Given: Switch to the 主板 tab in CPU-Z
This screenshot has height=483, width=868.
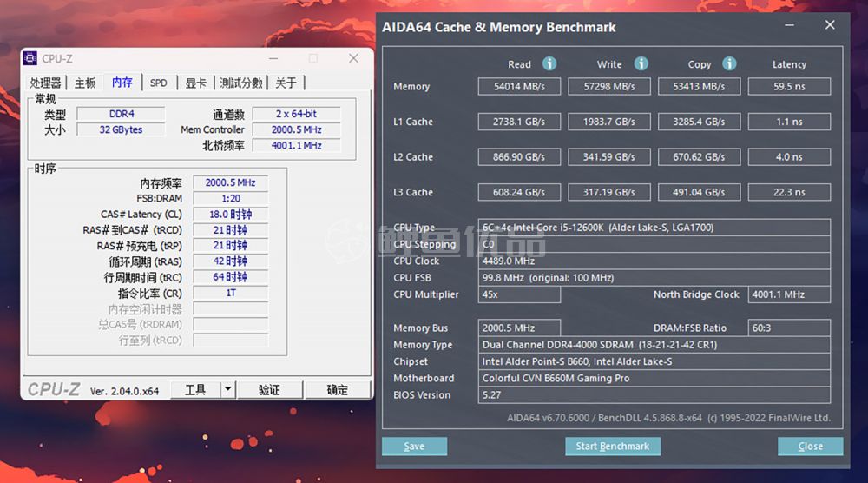Looking at the screenshot, I should tap(85, 83).
